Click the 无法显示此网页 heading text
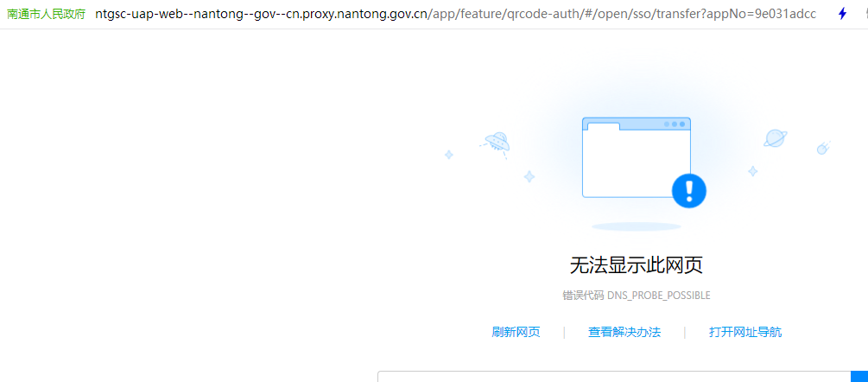 (630, 264)
